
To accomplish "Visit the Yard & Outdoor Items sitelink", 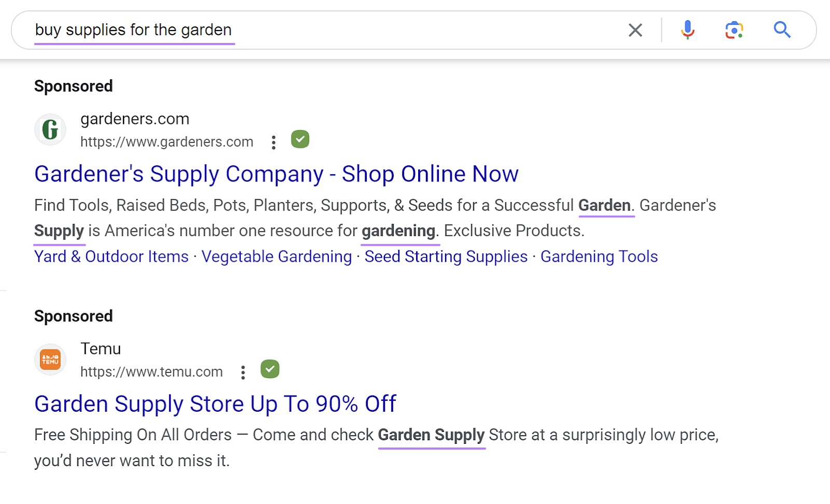I will [x=110, y=256].
